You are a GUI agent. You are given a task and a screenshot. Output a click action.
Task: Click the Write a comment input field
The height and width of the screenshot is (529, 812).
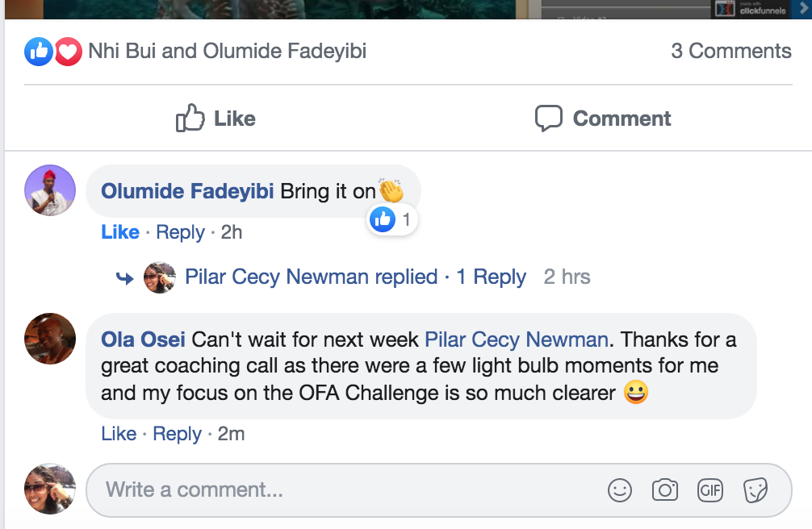(347, 489)
